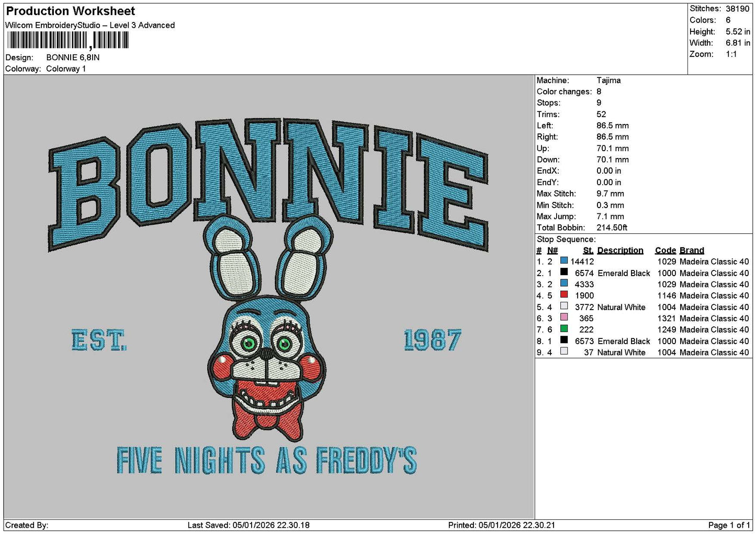Image resolution: width=756 pixels, height=534 pixels.
Task: Click the 'Left:' label
Action: click(x=545, y=126)
